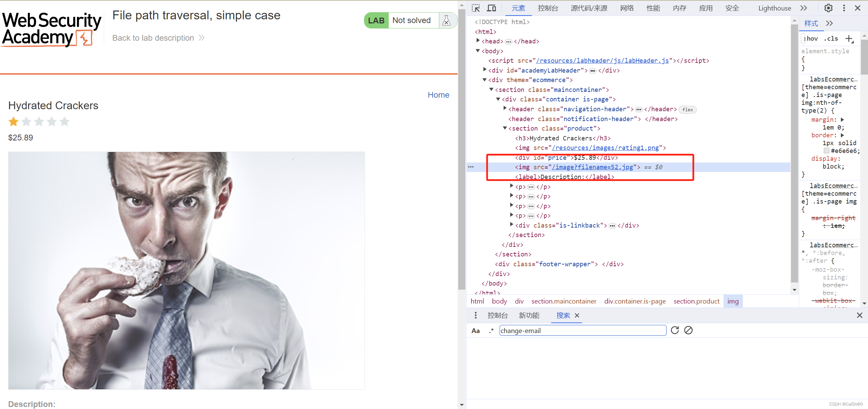The height and width of the screenshot is (409, 868).
Task: Open DevTools settings gear
Action: [828, 8]
